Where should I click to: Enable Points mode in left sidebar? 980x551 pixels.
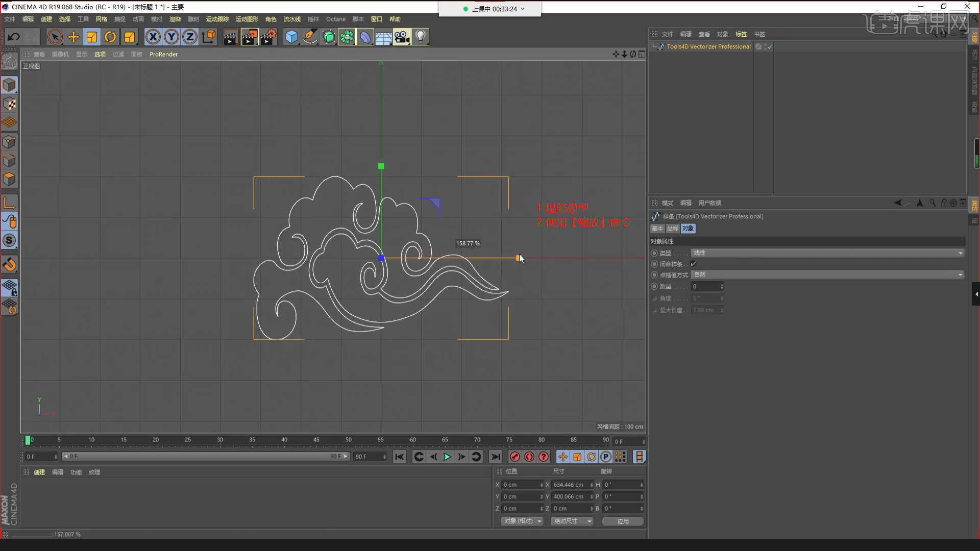point(9,142)
